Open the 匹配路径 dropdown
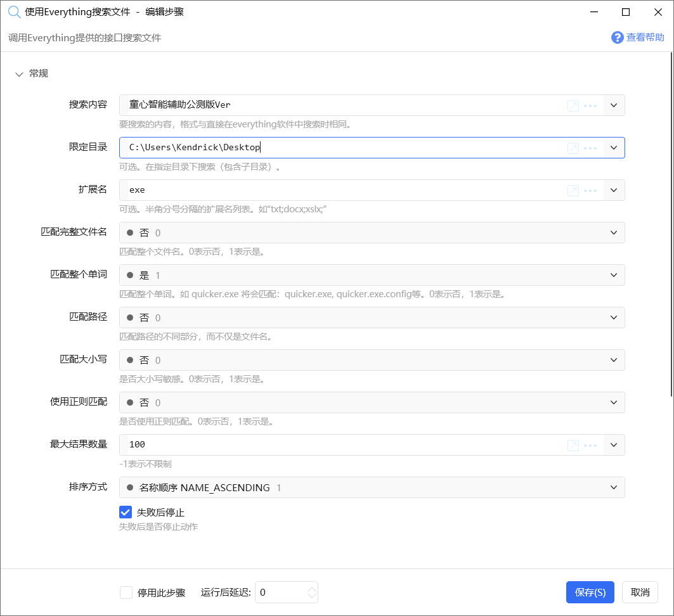The height and width of the screenshot is (616, 674). (x=372, y=318)
